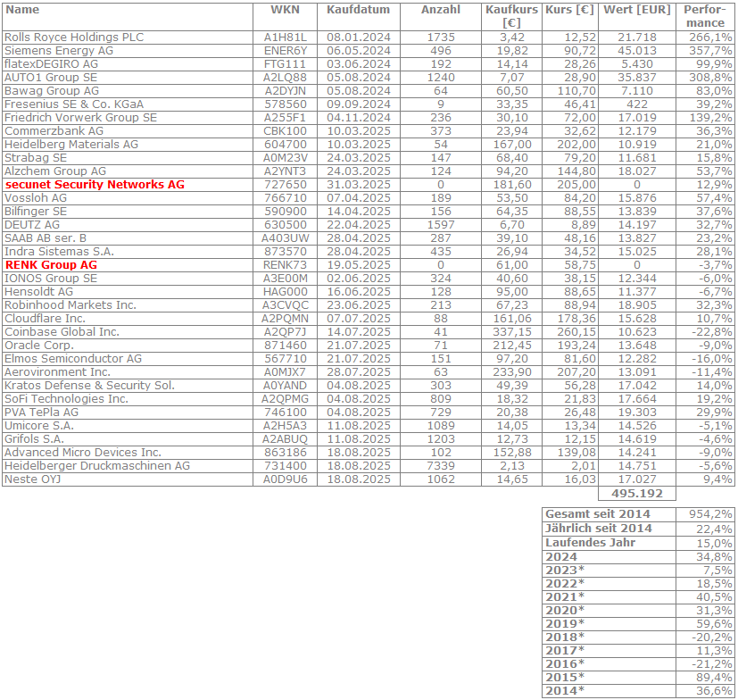This screenshot has width=738, height=700.
Task: Click the 2018 performance value -20,2%
Action: click(712, 637)
